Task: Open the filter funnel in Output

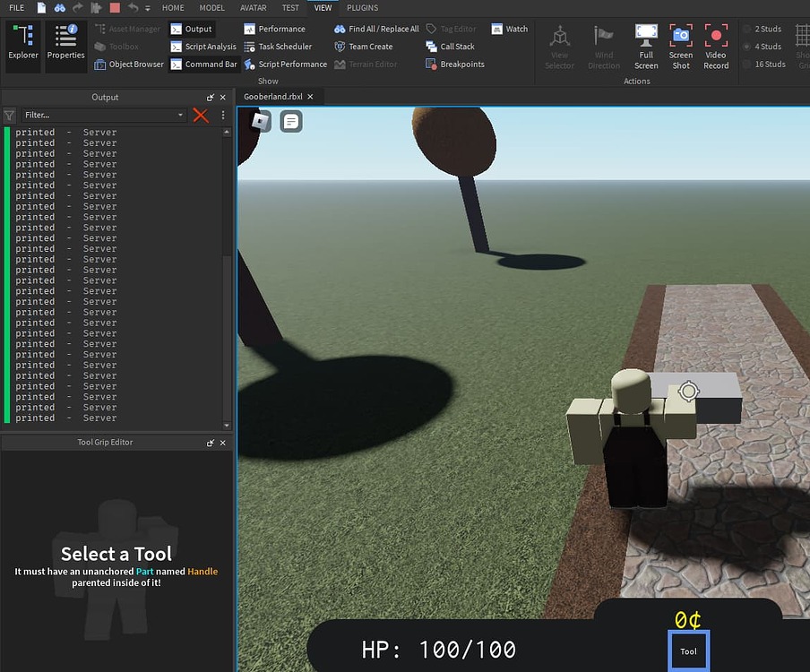Action: [x=9, y=116]
